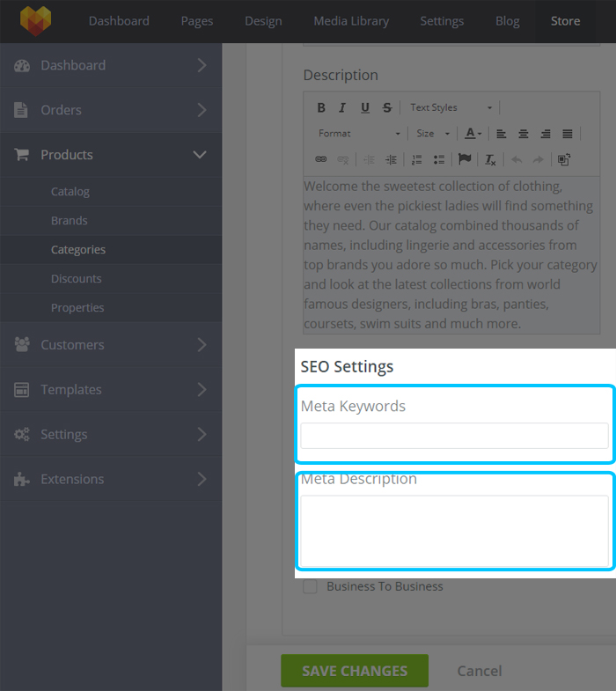The height and width of the screenshot is (691, 616).
Task: Check the Business To Business checkbox
Action: (311, 586)
